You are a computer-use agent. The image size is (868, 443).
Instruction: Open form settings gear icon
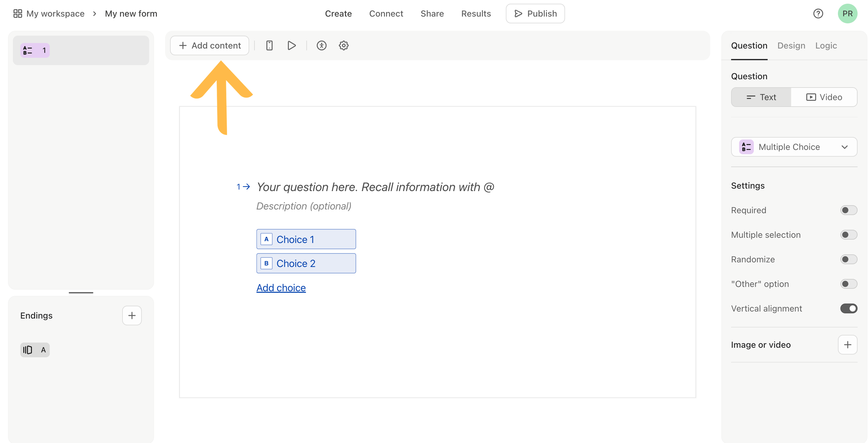tap(343, 45)
